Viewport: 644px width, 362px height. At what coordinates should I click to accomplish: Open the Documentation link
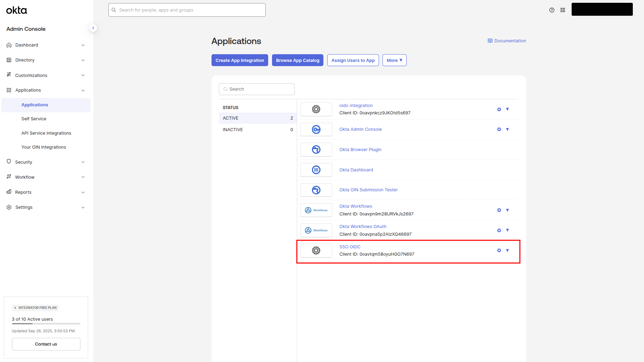pos(507,41)
